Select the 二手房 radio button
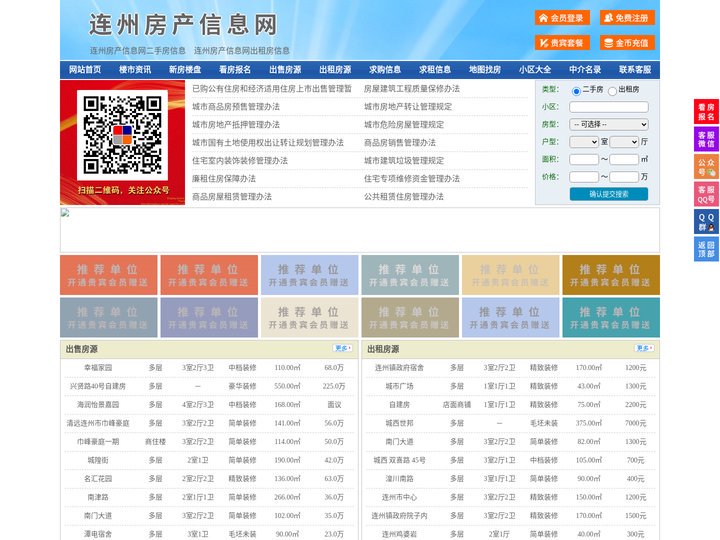The height and width of the screenshot is (540, 720). (576, 91)
